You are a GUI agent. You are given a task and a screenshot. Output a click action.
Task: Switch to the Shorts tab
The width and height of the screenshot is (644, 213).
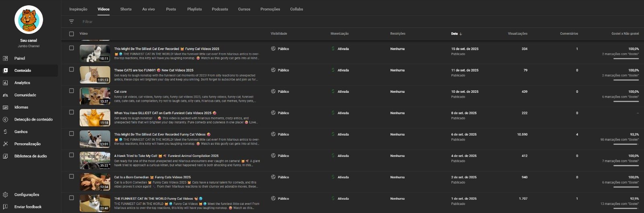click(126, 9)
